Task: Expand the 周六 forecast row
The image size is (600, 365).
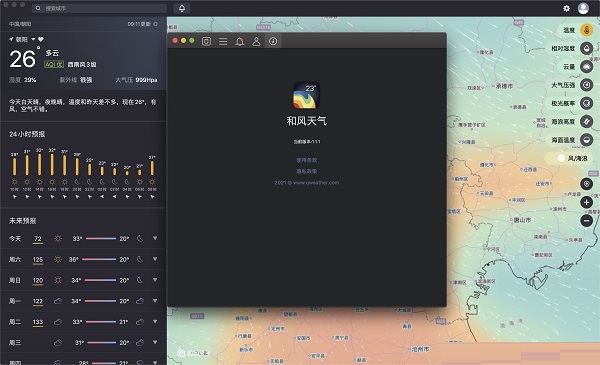Action: pos(155,259)
